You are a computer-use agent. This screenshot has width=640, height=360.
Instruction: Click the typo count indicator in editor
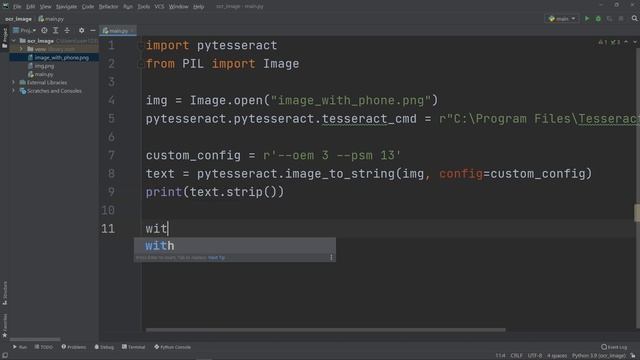tap(616, 42)
